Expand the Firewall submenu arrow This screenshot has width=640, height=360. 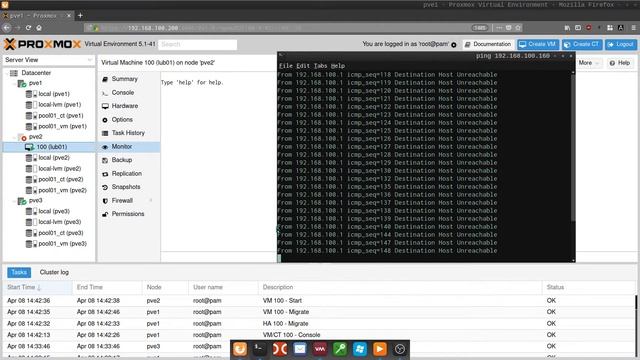coord(151,200)
